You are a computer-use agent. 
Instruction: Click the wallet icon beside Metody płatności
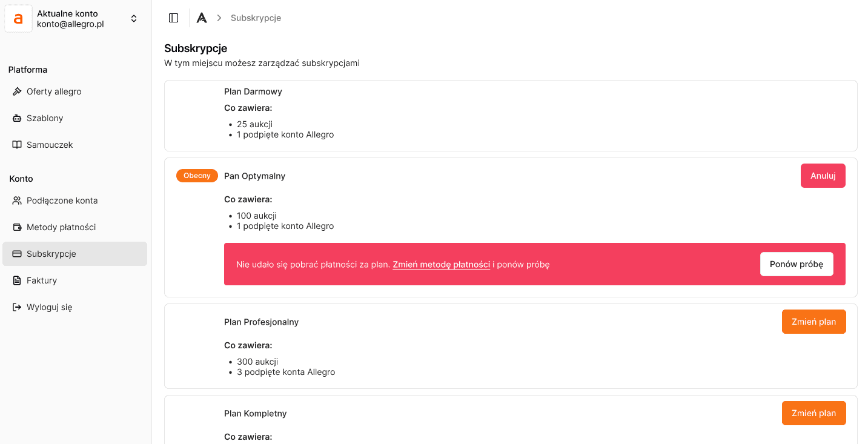click(17, 227)
